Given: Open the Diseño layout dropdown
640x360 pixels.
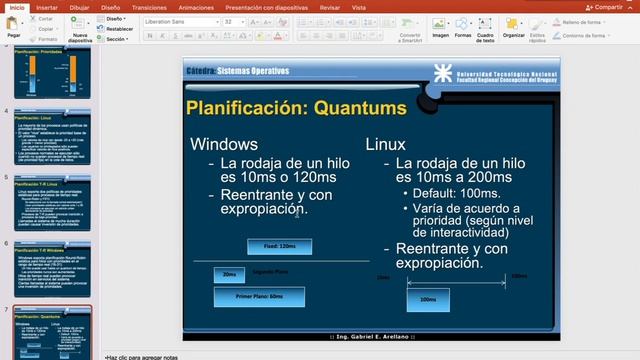Looking at the screenshot, I should point(111,19).
